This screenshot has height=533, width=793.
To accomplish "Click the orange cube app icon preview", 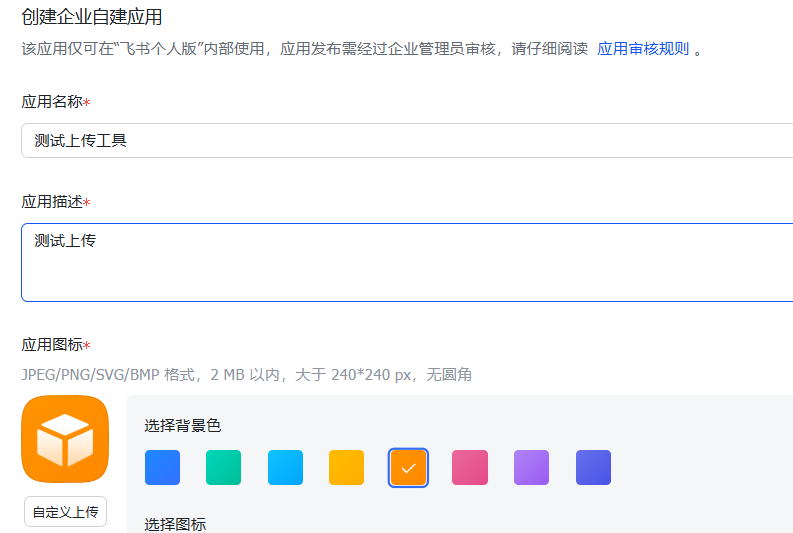I will [x=65, y=439].
